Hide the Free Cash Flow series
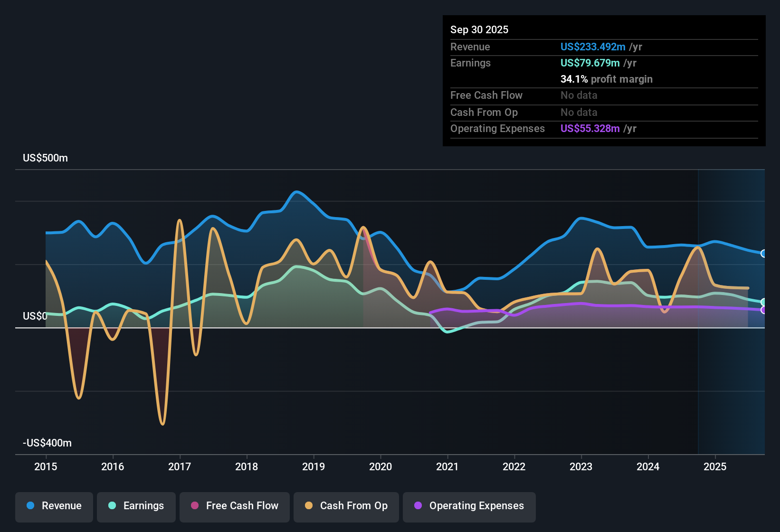This screenshot has width=780, height=532. click(x=235, y=506)
